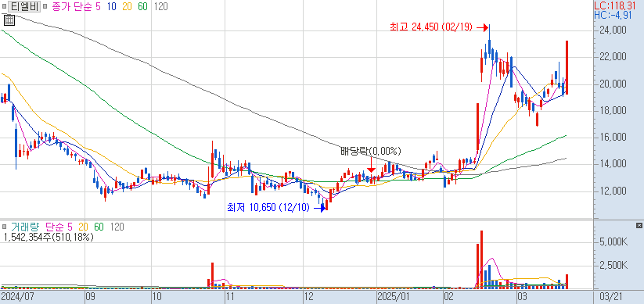Click the 5,000K volume axis label
Screen dimensions: 644x304
click(x=613, y=242)
